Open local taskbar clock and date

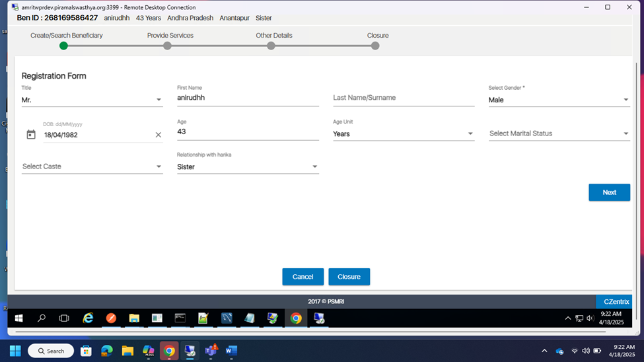coord(622,351)
